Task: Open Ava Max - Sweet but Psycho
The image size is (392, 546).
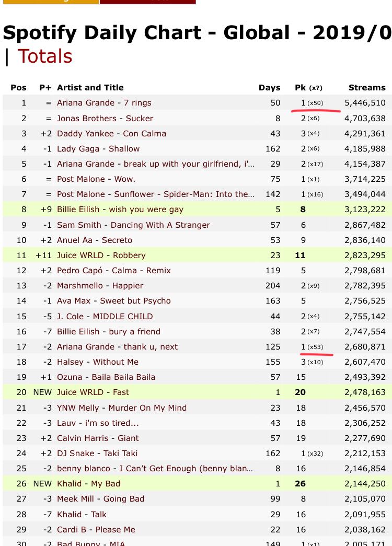Action: click(114, 301)
